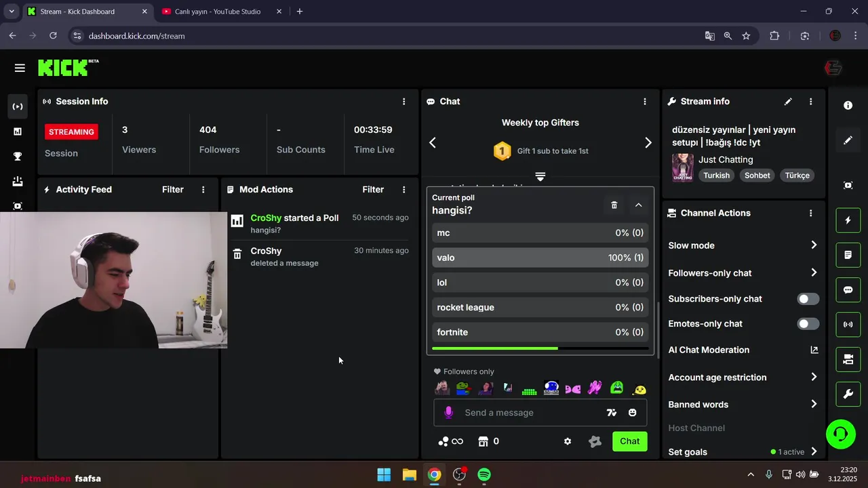The image size is (868, 488).
Task: Click the magenta microphone icon in chat box
Action: pyautogui.click(x=448, y=412)
